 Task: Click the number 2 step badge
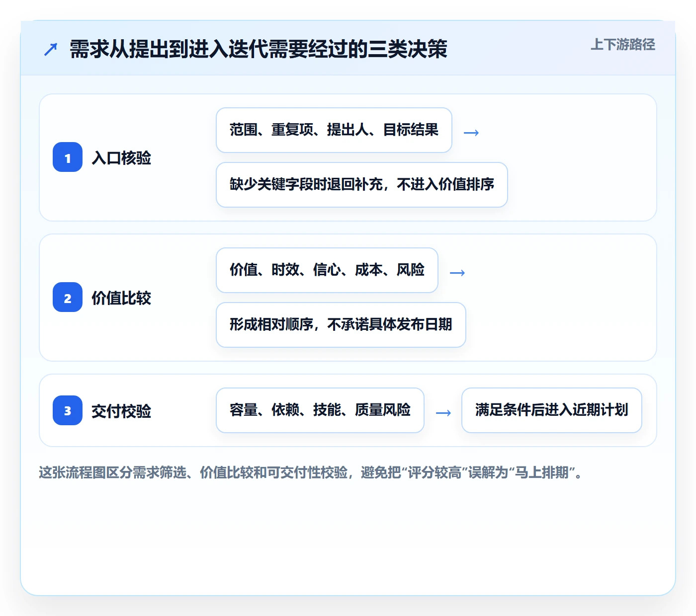coord(68,297)
